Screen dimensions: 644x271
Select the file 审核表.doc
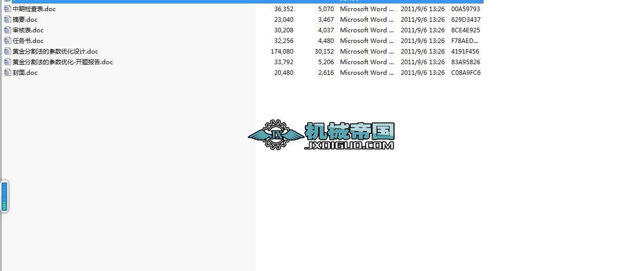(x=28, y=30)
